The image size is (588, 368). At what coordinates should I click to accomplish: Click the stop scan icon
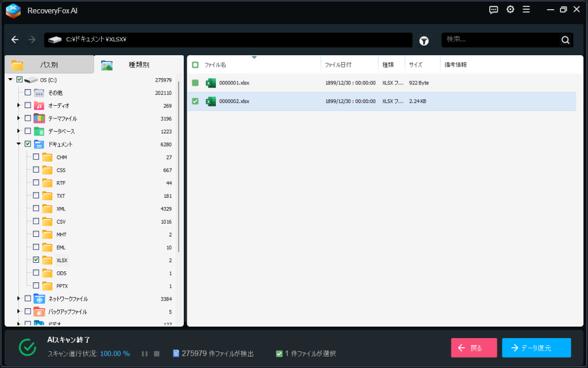click(157, 354)
